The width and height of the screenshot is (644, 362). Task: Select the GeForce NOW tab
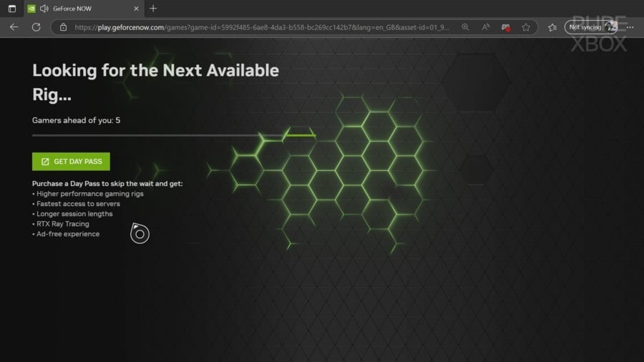click(84, 8)
